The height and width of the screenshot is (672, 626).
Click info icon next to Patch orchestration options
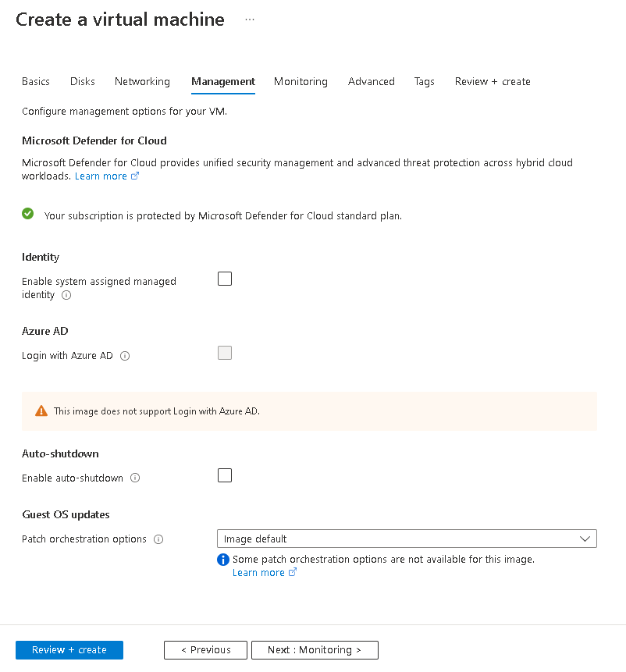158,539
